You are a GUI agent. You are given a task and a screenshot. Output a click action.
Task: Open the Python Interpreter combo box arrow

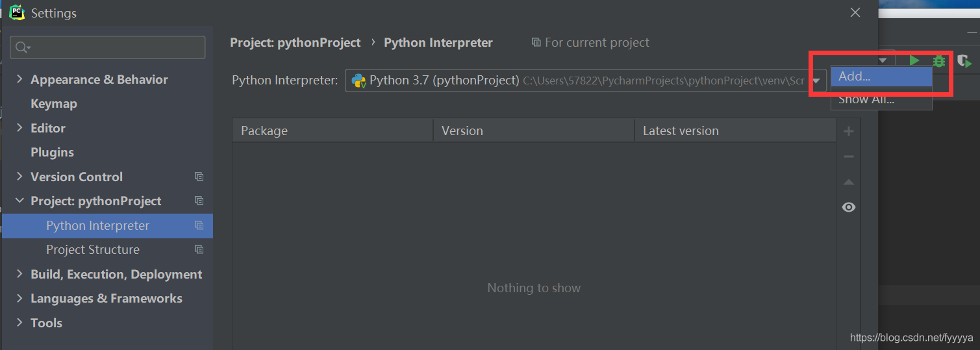pyautogui.click(x=816, y=81)
